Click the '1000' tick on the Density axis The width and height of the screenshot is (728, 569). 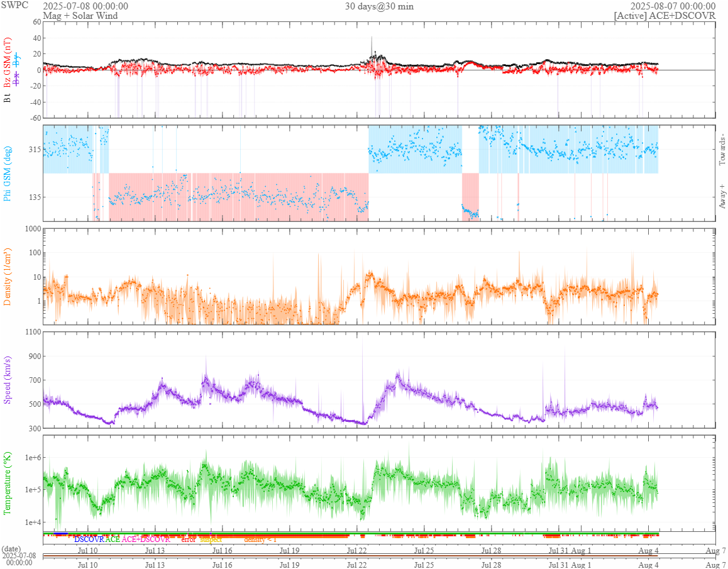33,228
